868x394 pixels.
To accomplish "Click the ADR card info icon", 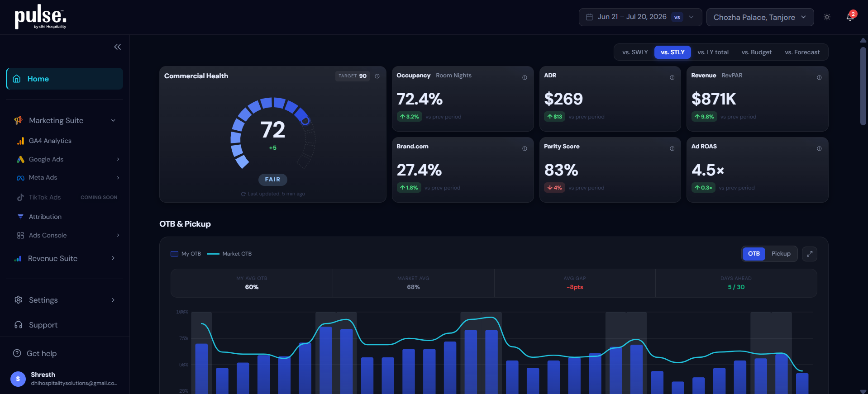I will click(x=672, y=77).
